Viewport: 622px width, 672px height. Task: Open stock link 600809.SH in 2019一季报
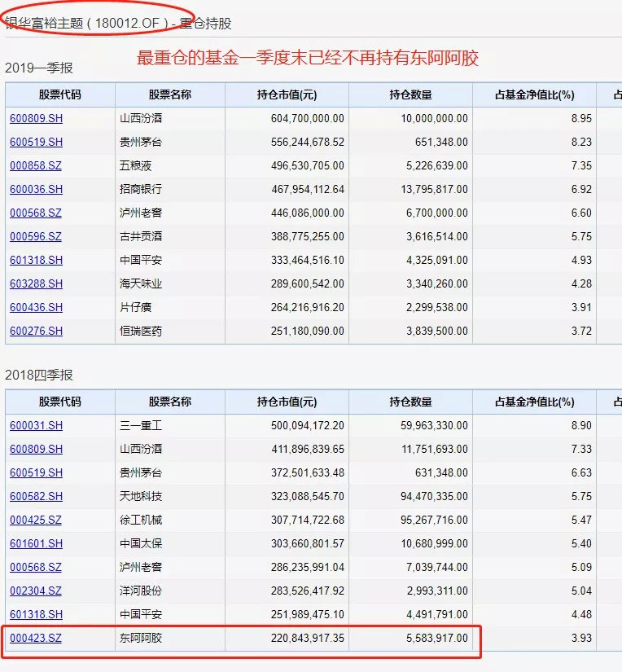36,118
